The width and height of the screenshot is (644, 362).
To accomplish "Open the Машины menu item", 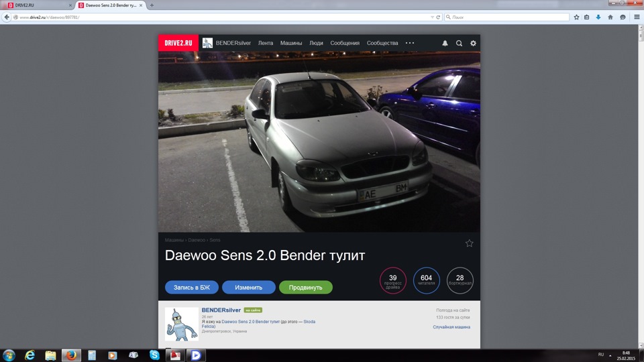I will click(x=290, y=43).
